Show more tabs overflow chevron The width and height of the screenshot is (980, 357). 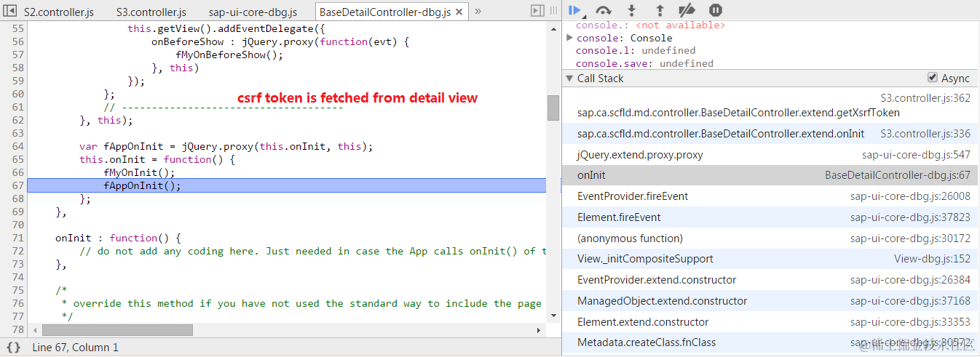point(478,11)
